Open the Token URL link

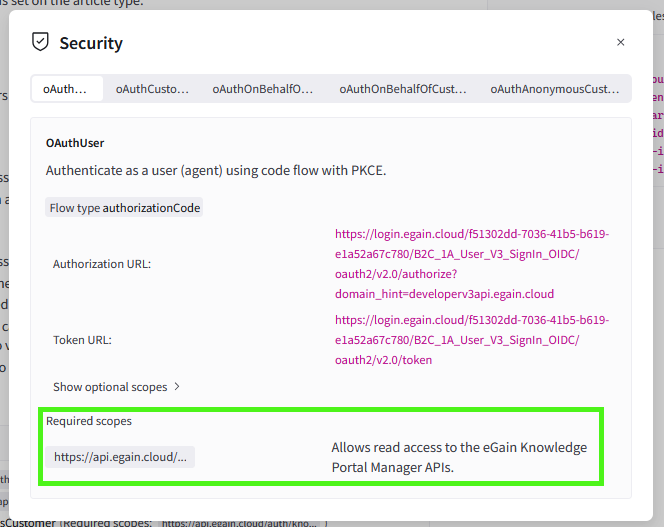472,340
